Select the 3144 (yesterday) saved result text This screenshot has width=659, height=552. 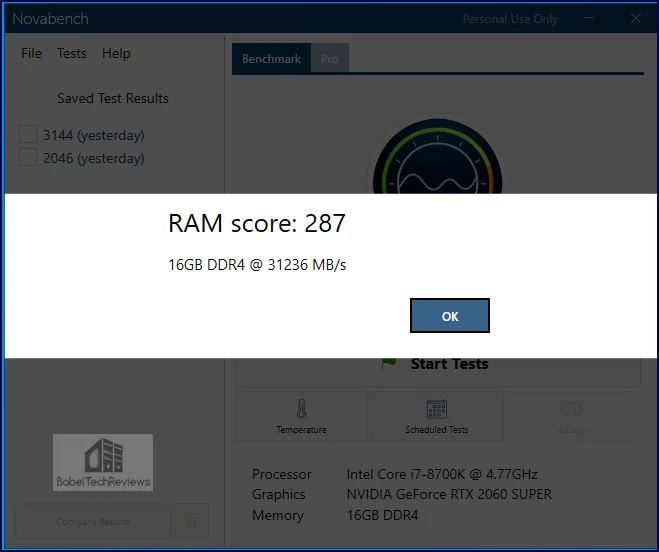click(94, 135)
